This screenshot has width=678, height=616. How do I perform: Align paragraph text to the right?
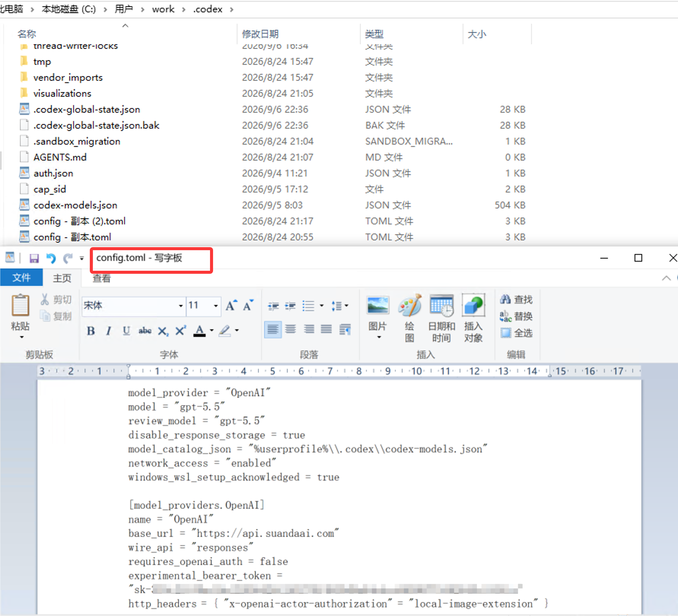(x=309, y=329)
